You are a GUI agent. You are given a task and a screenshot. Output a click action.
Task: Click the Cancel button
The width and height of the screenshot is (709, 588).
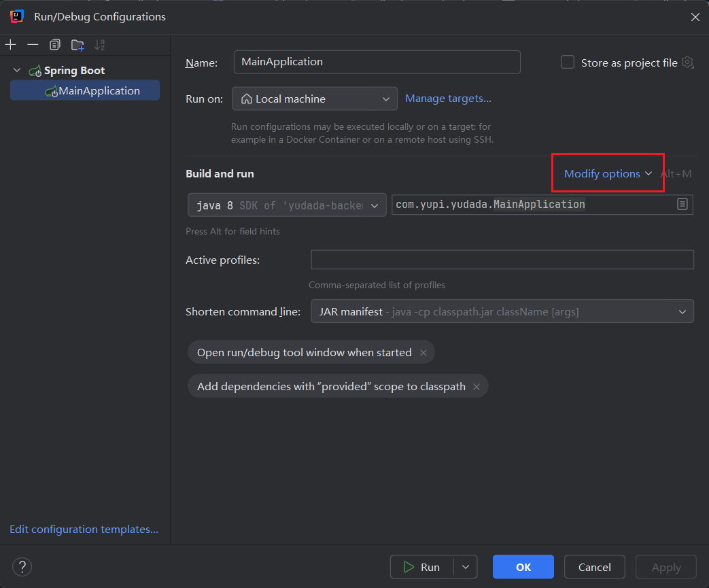click(595, 567)
